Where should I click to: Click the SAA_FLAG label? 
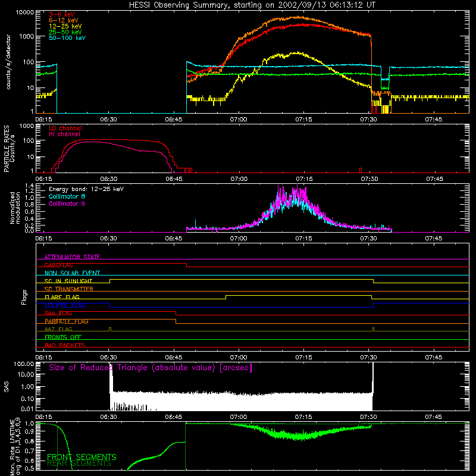click(x=58, y=314)
